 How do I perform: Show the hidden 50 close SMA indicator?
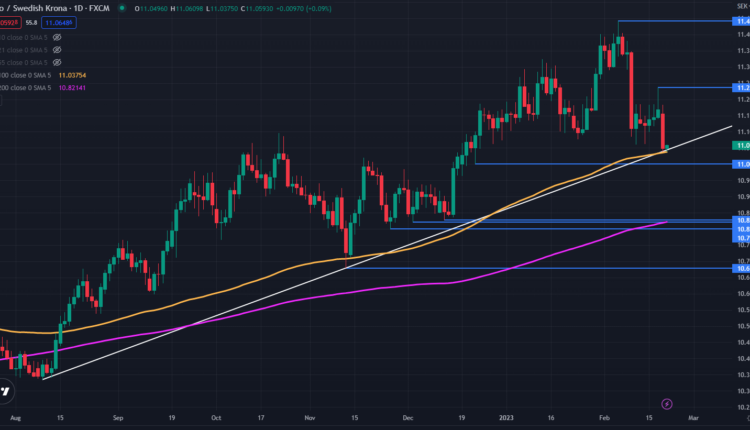[57, 35]
